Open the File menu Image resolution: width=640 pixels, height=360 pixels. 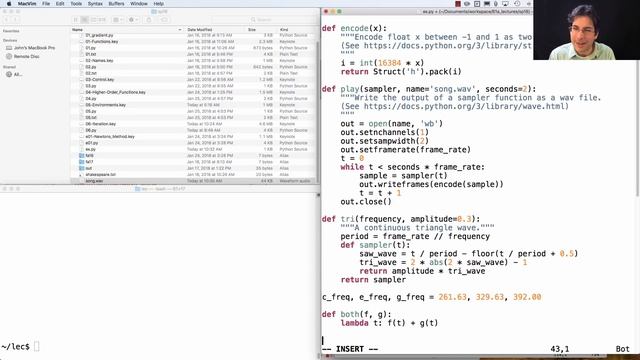pos(46,4)
